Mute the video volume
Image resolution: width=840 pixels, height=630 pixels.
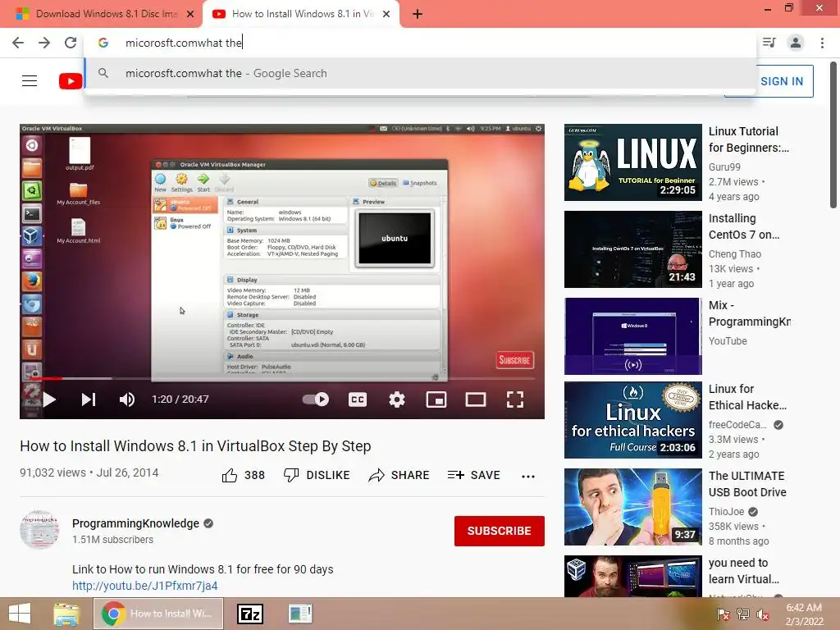[127, 399]
